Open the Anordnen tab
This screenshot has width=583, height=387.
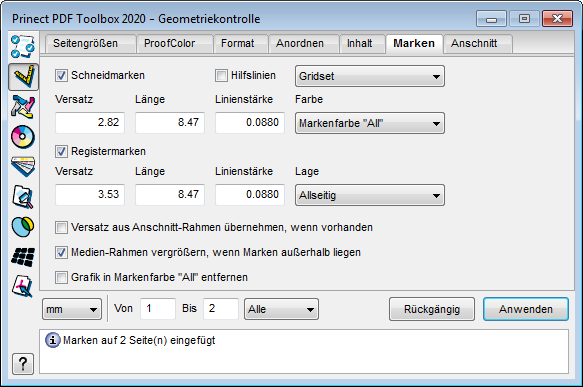[x=304, y=44]
